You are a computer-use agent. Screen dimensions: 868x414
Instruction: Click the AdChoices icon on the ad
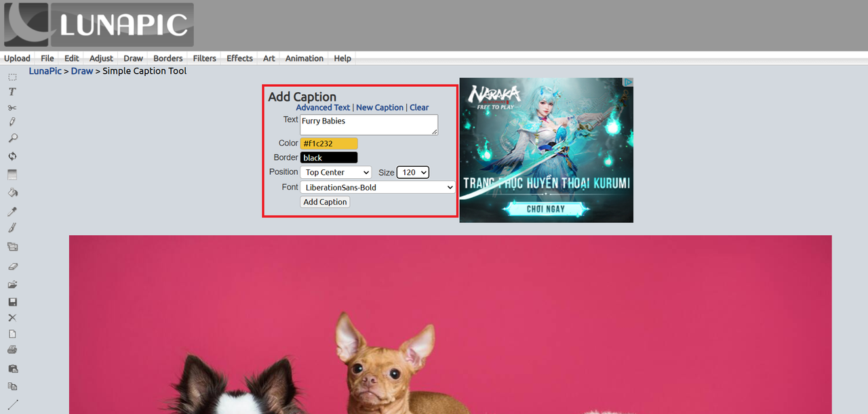click(x=629, y=82)
